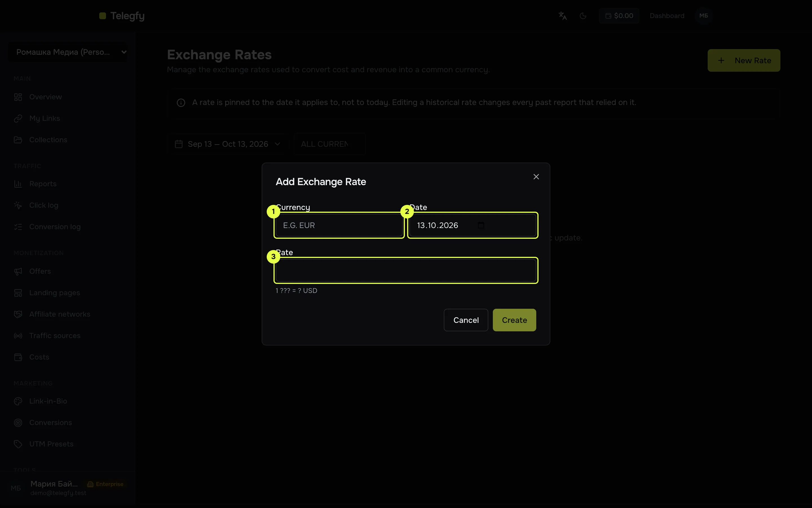
Task: Click the Create button
Action: tap(514, 320)
